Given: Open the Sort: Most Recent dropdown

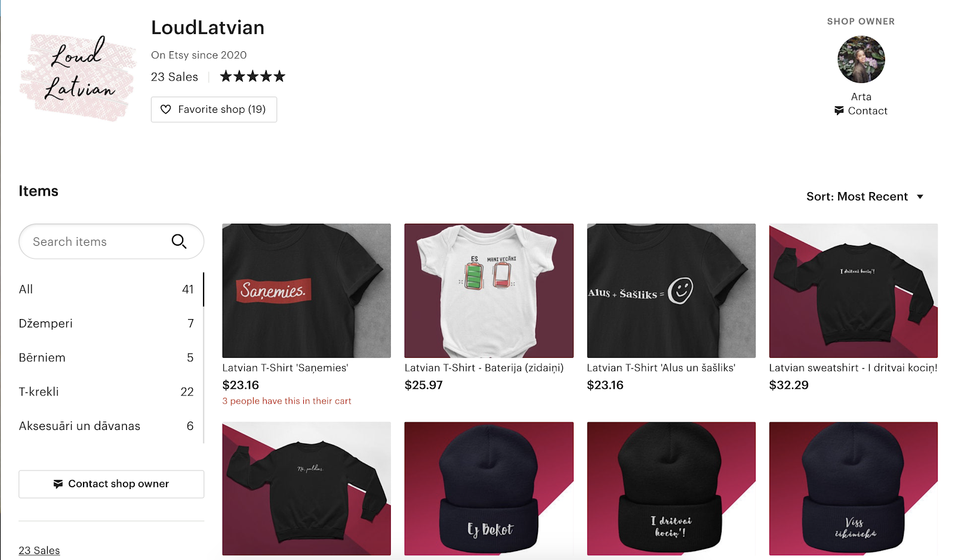Looking at the screenshot, I should coord(865,197).
